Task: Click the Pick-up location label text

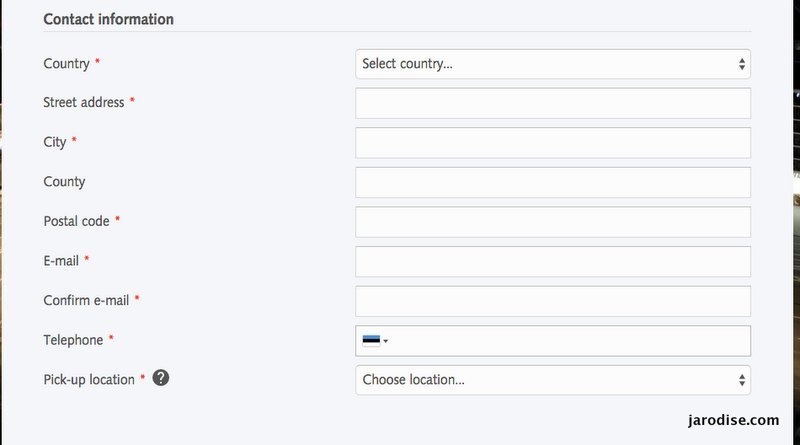Action: tap(89, 380)
